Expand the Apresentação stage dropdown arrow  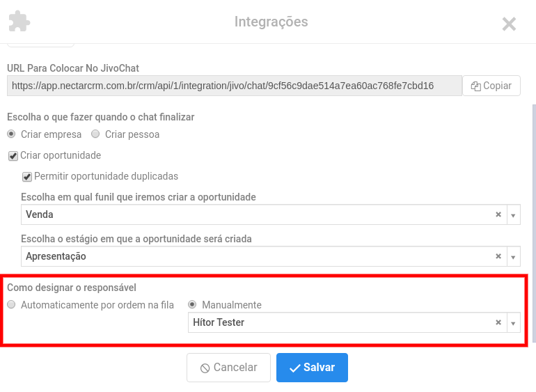[x=513, y=256]
